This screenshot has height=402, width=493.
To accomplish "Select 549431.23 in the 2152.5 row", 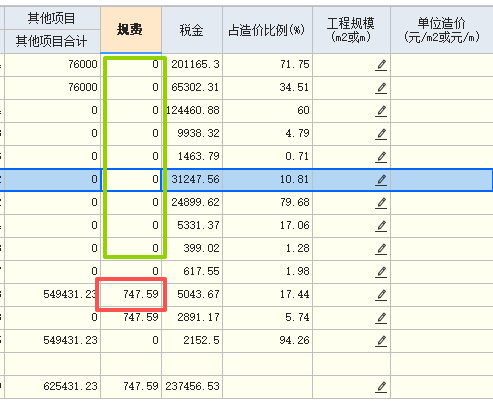I will pyautogui.click(x=52, y=341).
